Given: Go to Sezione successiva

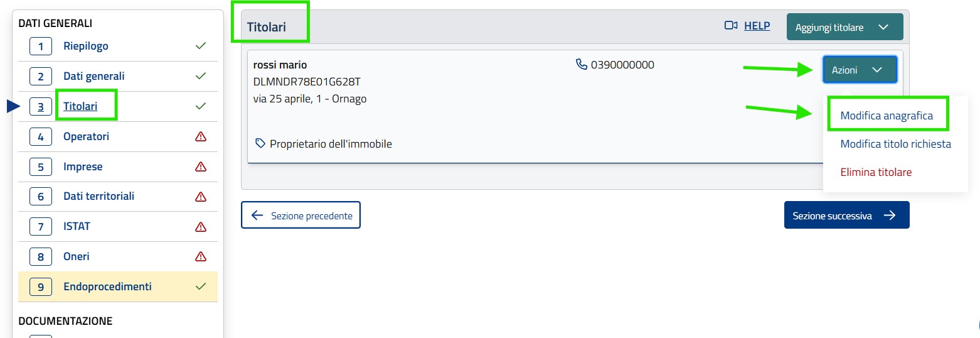Looking at the screenshot, I should pyautogui.click(x=846, y=215).
